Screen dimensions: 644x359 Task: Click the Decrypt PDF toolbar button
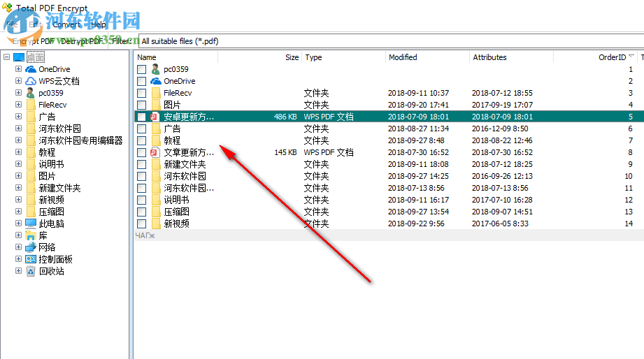(82, 41)
